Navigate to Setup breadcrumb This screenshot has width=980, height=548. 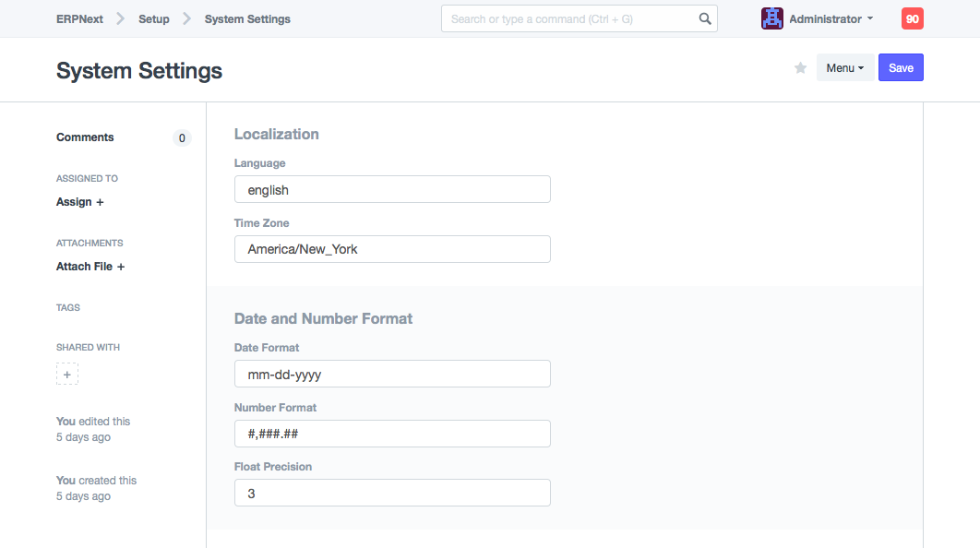(154, 18)
